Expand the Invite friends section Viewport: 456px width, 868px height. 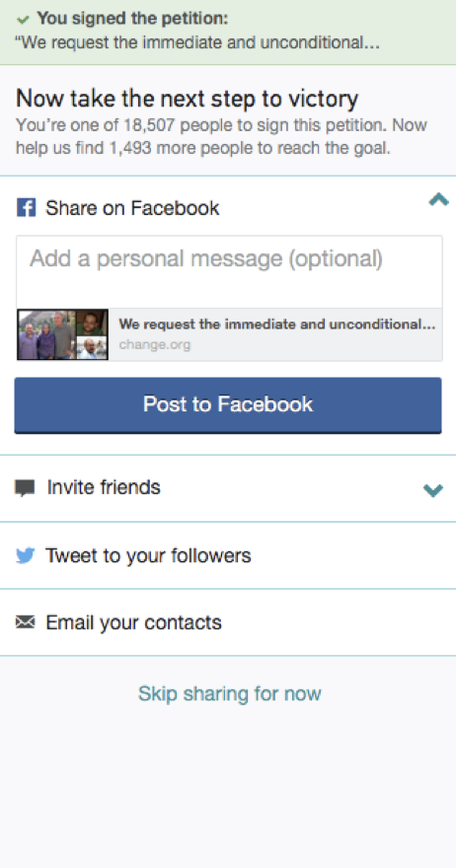pos(433,490)
